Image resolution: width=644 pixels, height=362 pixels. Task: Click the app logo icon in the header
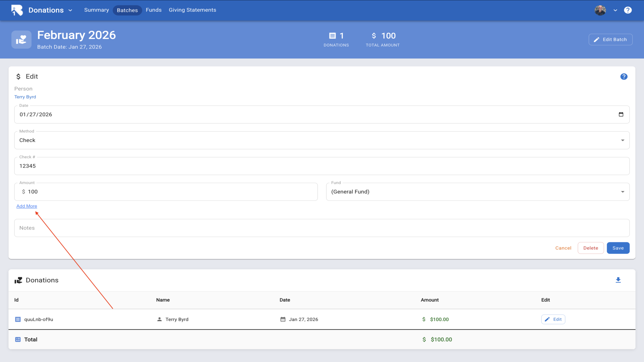click(17, 10)
